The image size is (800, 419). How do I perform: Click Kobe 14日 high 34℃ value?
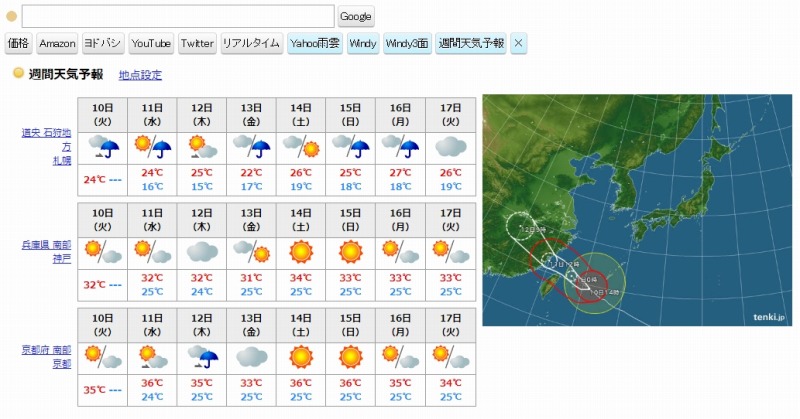click(x=301, y=278)
